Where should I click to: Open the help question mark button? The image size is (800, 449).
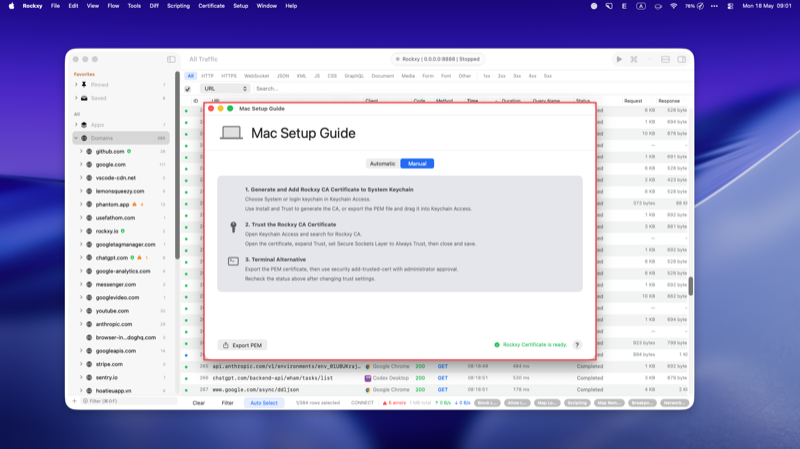point(577,345)
